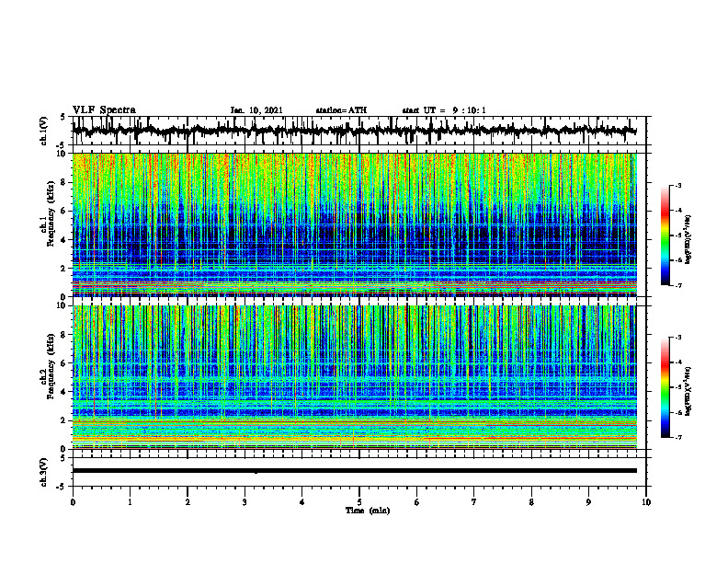Click the ch.2 colorbar log(PSD) unit label
The width and height of the screenshot is (728, 563).
pyautogui.click(x=688, y=391)
